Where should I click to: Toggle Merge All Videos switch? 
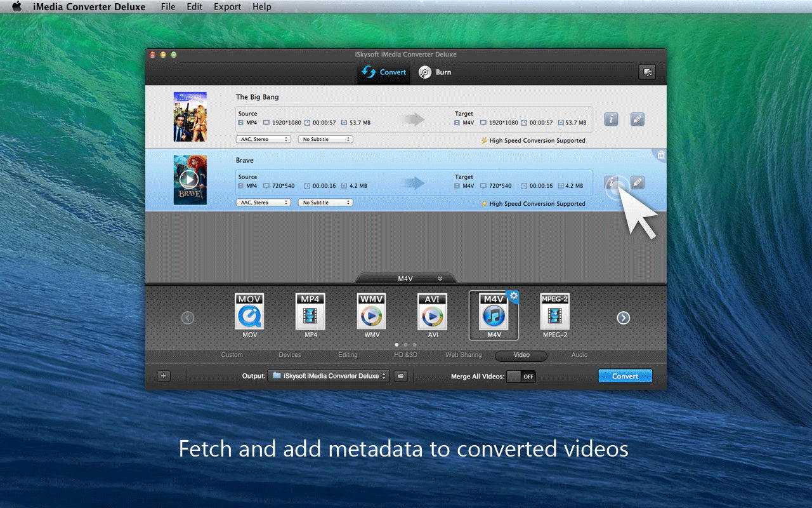click(x=521, y=377)
